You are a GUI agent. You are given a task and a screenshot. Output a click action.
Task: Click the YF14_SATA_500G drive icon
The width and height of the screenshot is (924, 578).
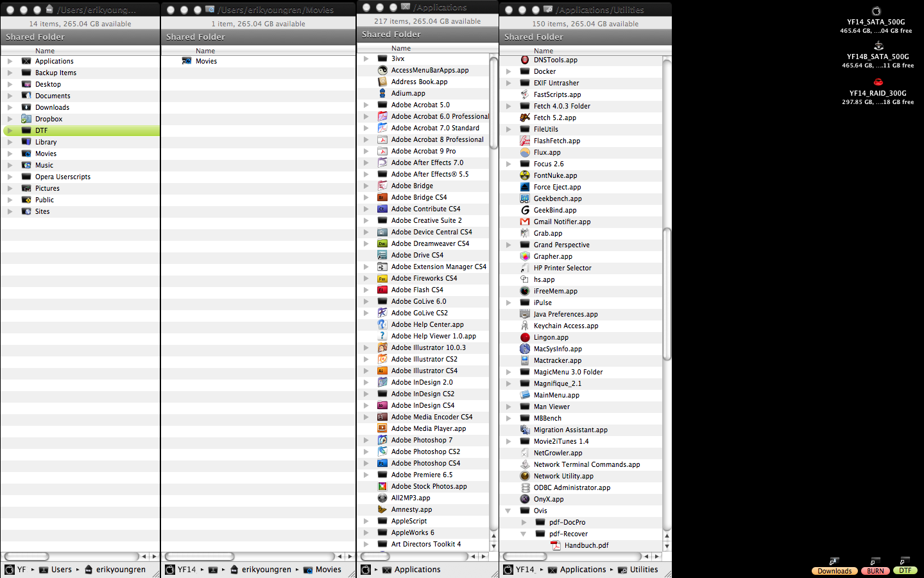[x=876, y=11]
